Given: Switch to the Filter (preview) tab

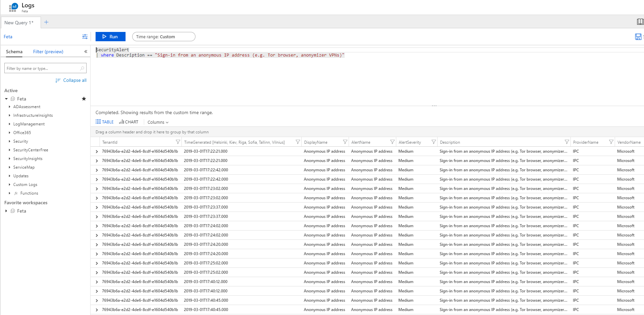Looking at the screenshot, I should pos(48,52).
